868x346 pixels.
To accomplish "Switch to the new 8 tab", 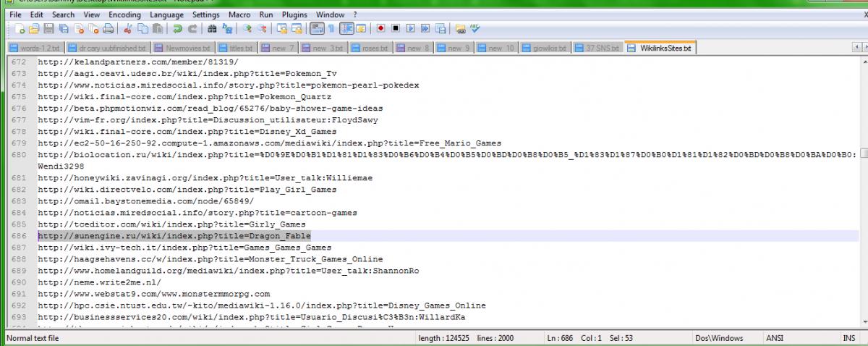I will click(x=414, y=48).
